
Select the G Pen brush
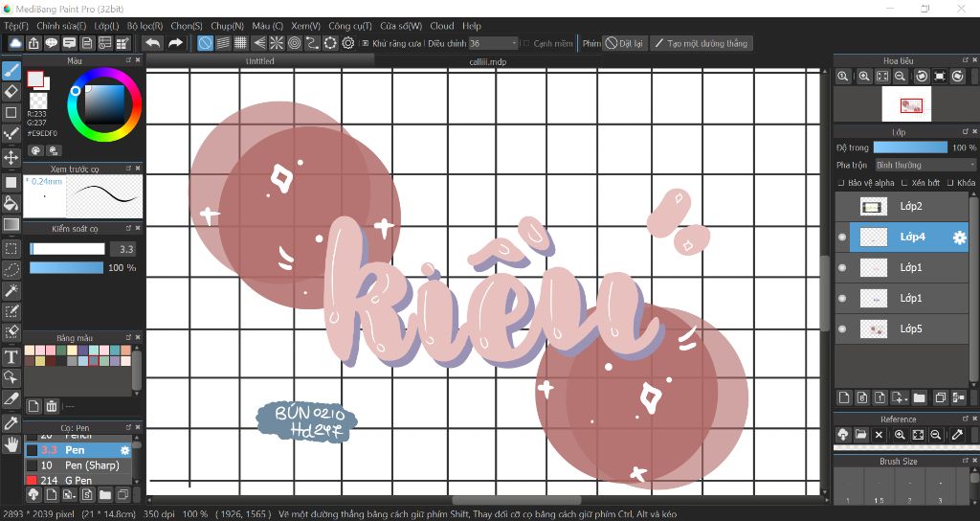(78, 481)
